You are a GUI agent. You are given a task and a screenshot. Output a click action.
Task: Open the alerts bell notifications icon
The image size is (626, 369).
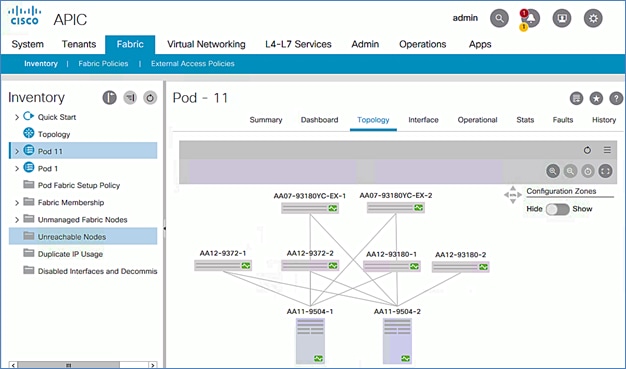click(x=531, y=18)
